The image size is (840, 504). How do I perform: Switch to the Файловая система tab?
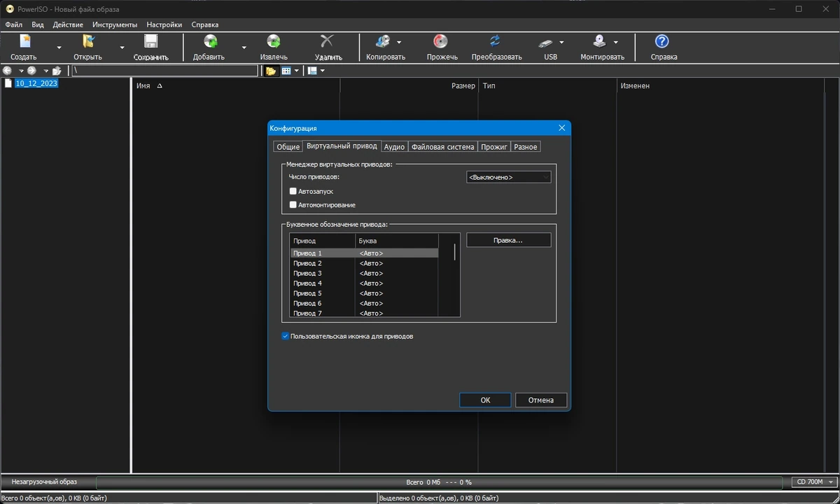[x=443, y=147]
